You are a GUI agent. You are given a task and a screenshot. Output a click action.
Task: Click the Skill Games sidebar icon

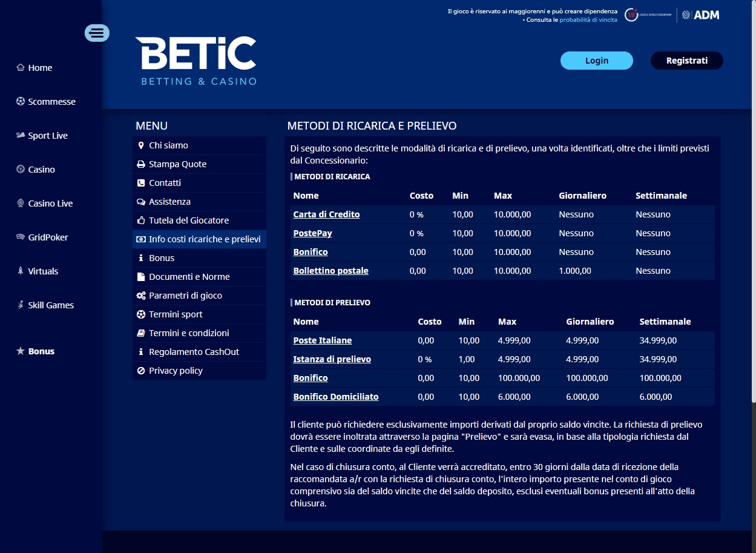pos(21,305)
